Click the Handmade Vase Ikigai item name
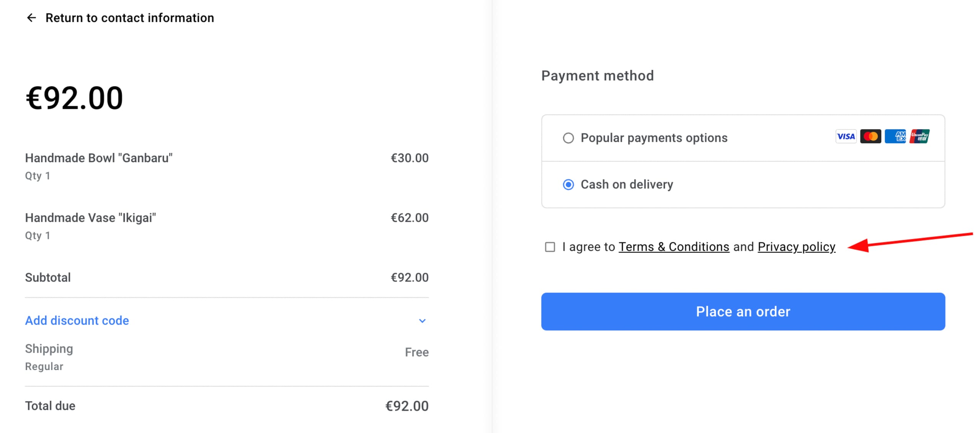Viewport: 980px width, 433px height. tap(90, 217)
